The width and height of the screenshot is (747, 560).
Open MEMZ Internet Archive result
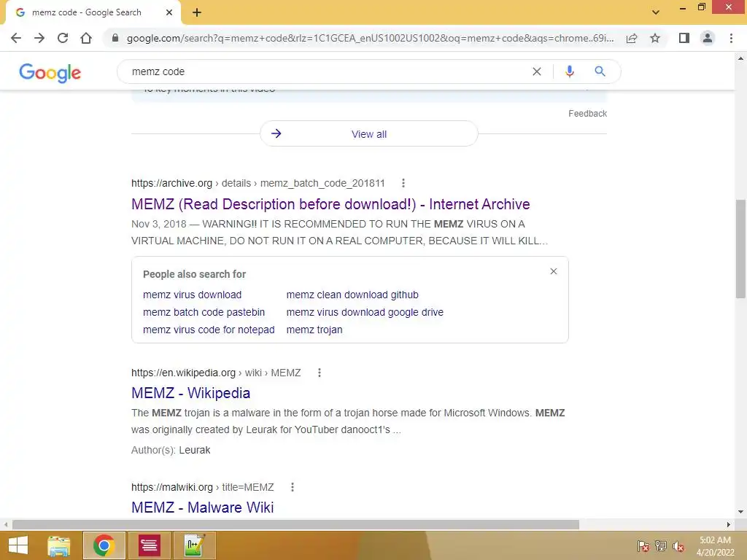click(x=330, y=204)
